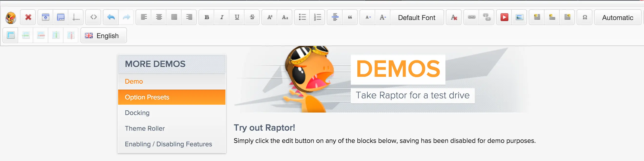Dock the toolbar to screen

[46, 17]
